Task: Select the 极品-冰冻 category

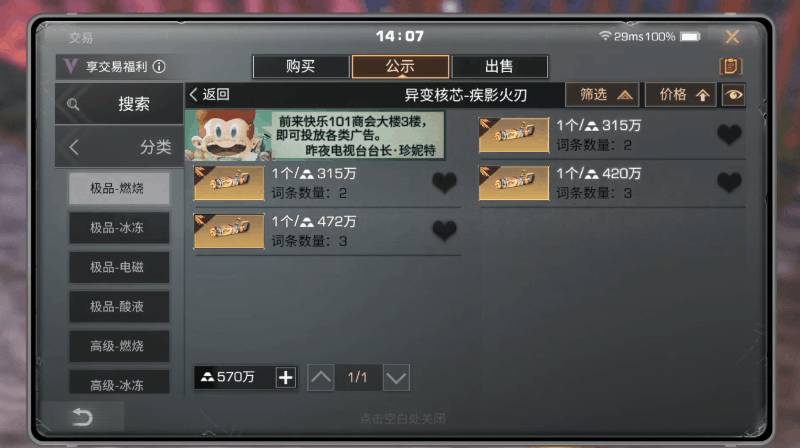Action: click(119, 228)
